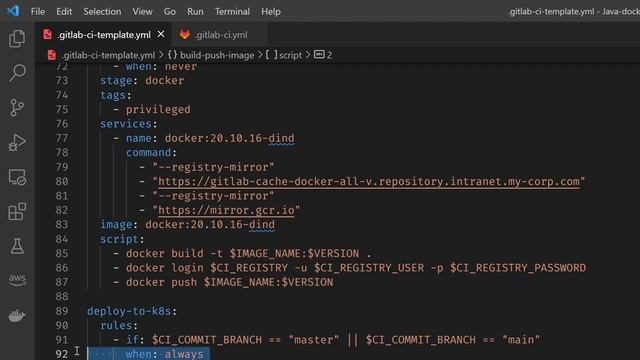Click '--registry-mirror' string on line 79
640x360 pixels.
[x=213, y=167]
